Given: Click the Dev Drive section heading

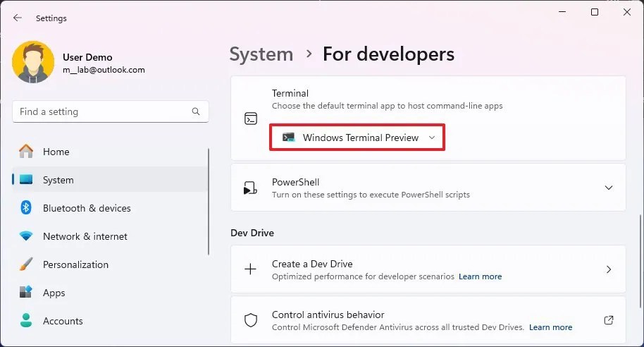Looking at the screenshot, I should [252, 233].
